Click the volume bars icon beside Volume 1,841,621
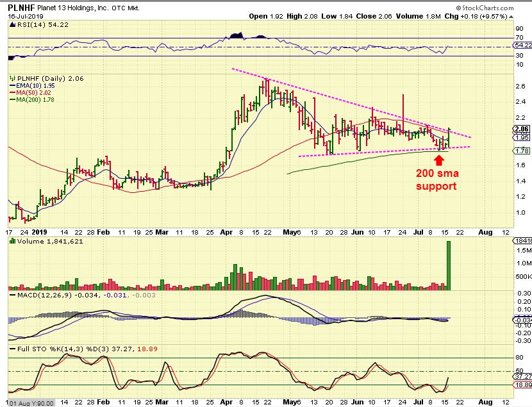This screenshot has height=407, width=532. [13, 241]
